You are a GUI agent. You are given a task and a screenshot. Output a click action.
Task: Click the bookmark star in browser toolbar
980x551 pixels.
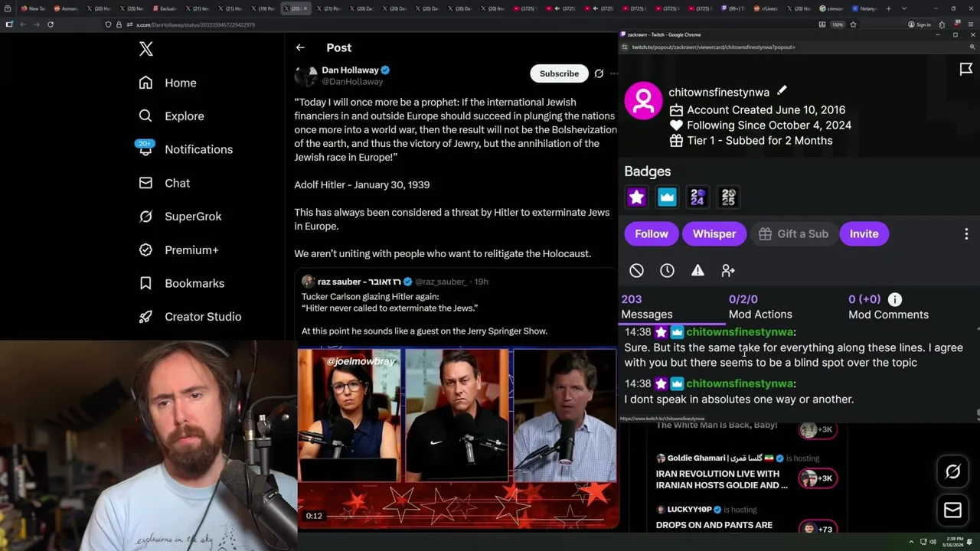point(853,24)
